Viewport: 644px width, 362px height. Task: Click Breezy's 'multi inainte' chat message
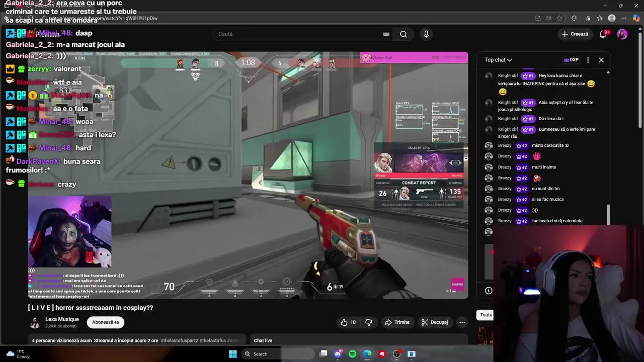pyautogui.click(x=544, y=167)
